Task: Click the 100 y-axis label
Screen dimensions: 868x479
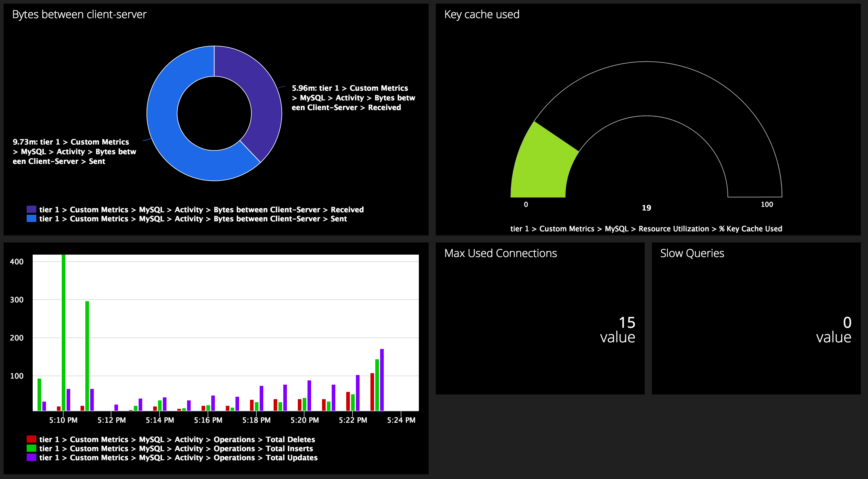Action: [x=17, y=376]
